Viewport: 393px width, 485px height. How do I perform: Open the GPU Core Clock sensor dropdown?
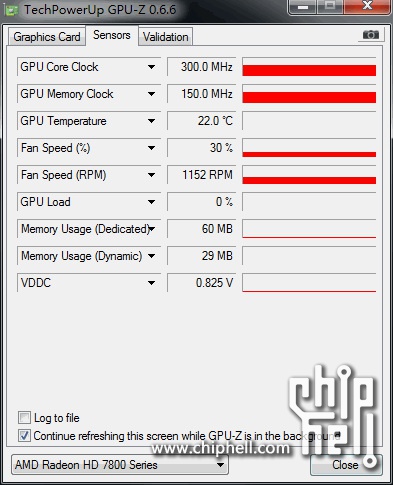pos(151,67)
